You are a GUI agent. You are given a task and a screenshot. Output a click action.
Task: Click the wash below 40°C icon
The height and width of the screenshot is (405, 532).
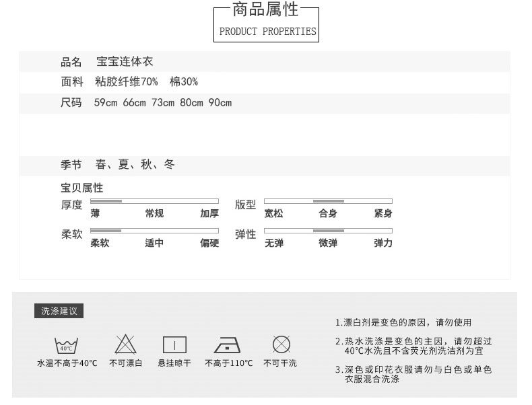(x=66, y=345)
